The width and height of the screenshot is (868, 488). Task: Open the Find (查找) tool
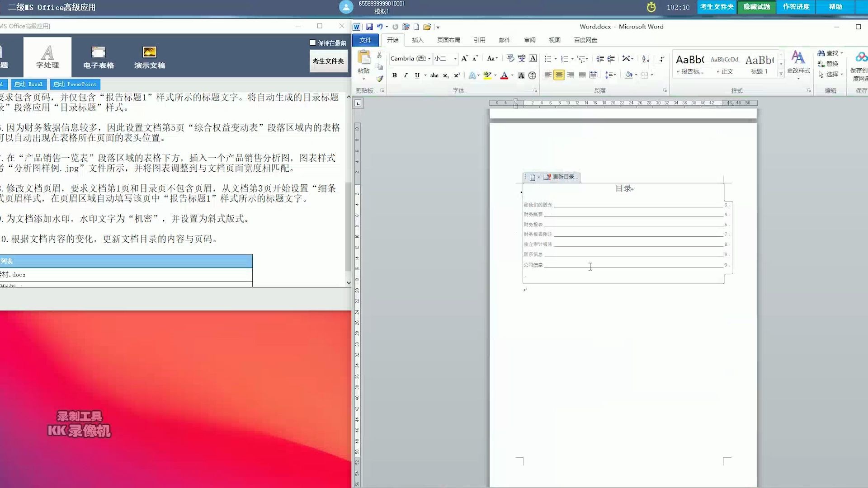coord(829,53)
